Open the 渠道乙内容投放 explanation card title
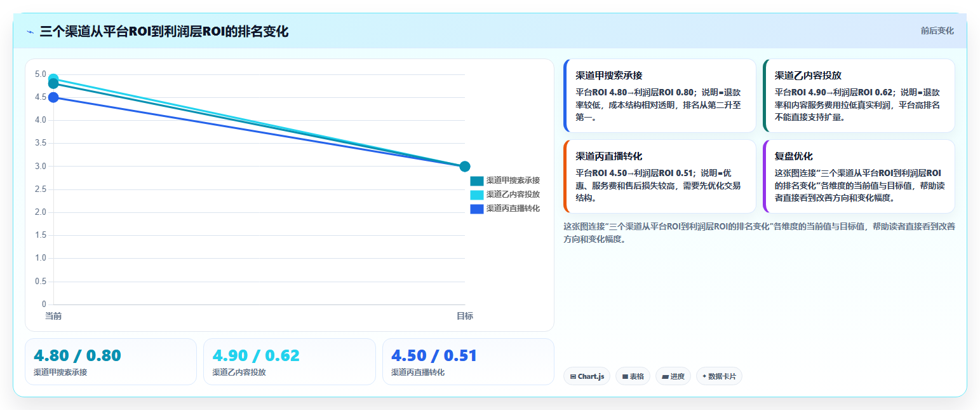The width and height of the screenshot is (980, 410). [x=808, y=76]
